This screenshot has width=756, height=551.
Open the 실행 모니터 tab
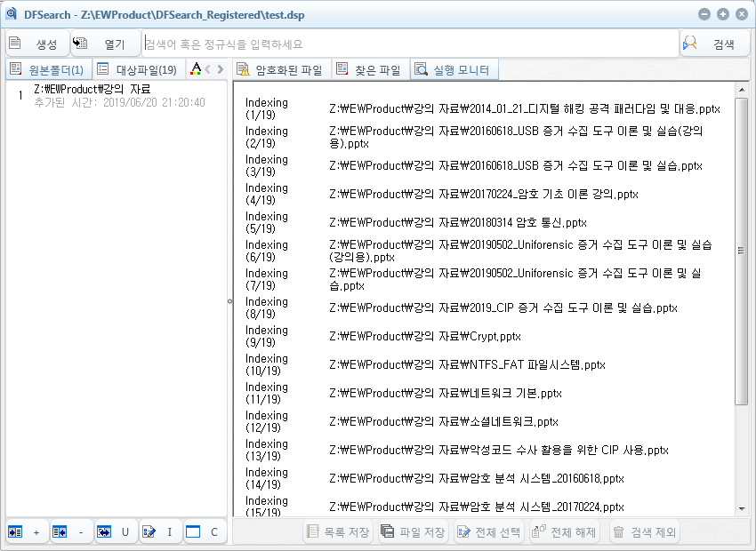[x=454, y=70]
